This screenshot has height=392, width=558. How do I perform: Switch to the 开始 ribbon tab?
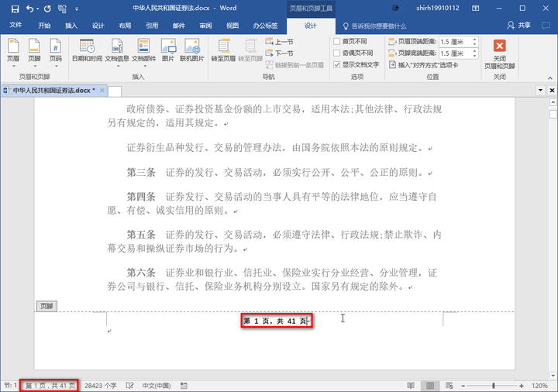pyautogui.click(x=44, y=26)
